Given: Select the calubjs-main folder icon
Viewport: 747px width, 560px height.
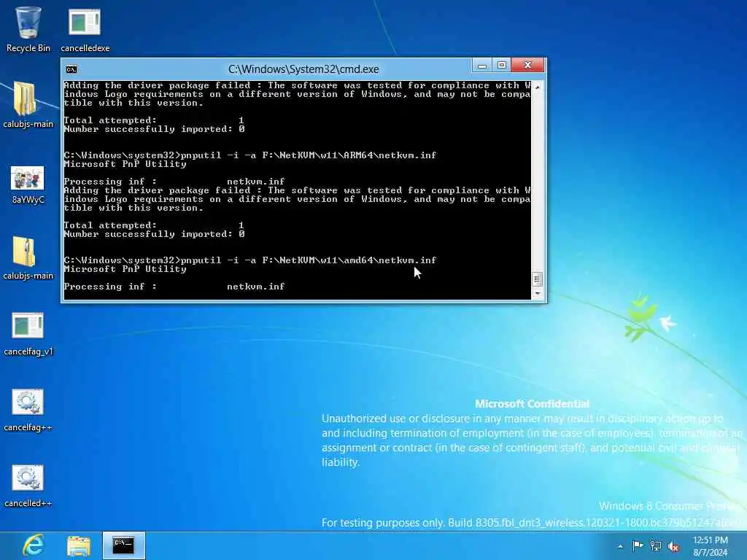Looking at the screenshot, I should coord(28,105).
